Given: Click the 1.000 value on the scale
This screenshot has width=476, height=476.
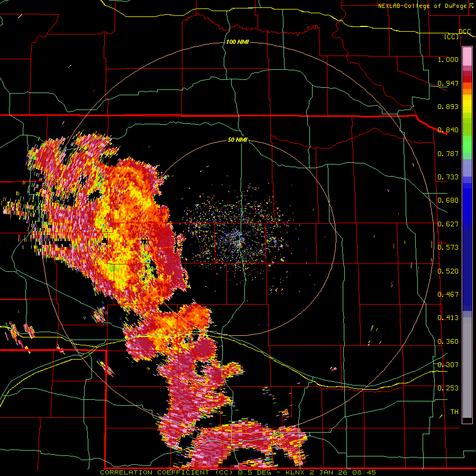Looking at the screenshot, I should click(x=448, y=59).
